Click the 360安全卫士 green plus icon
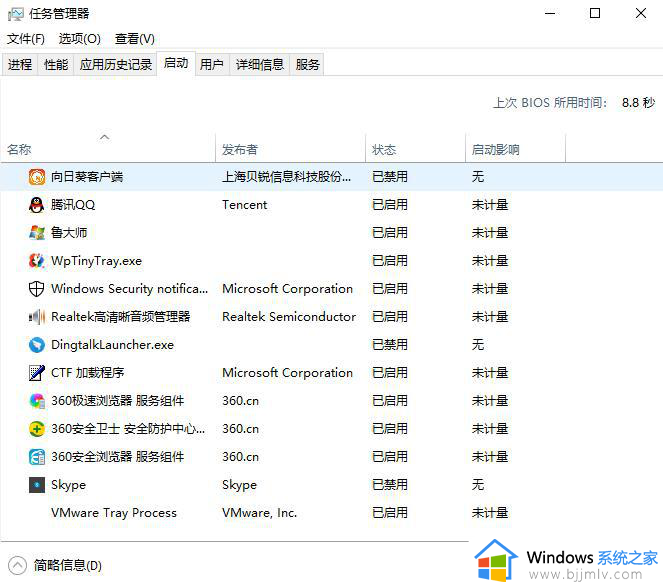Image resolution: width=663 pixels, height=588 pixels. (37, 429)
